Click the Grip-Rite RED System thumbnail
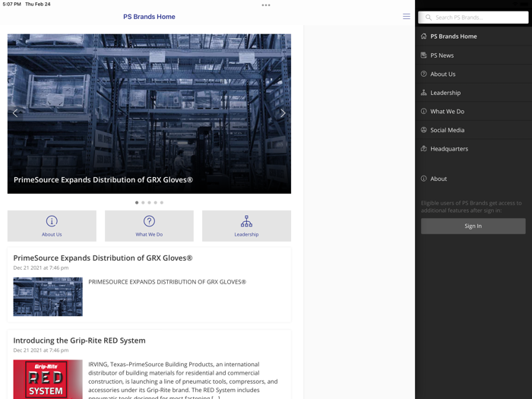 pos(48,379)
